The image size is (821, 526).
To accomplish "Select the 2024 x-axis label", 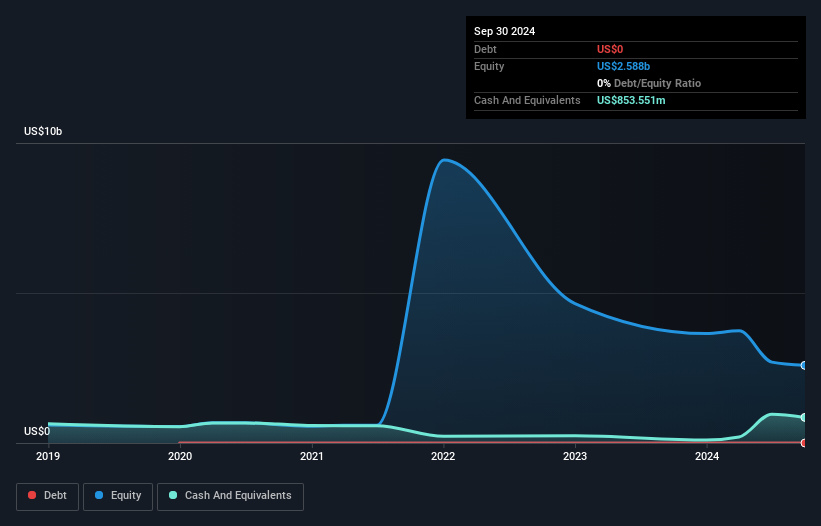I will (x=707, y=456).
